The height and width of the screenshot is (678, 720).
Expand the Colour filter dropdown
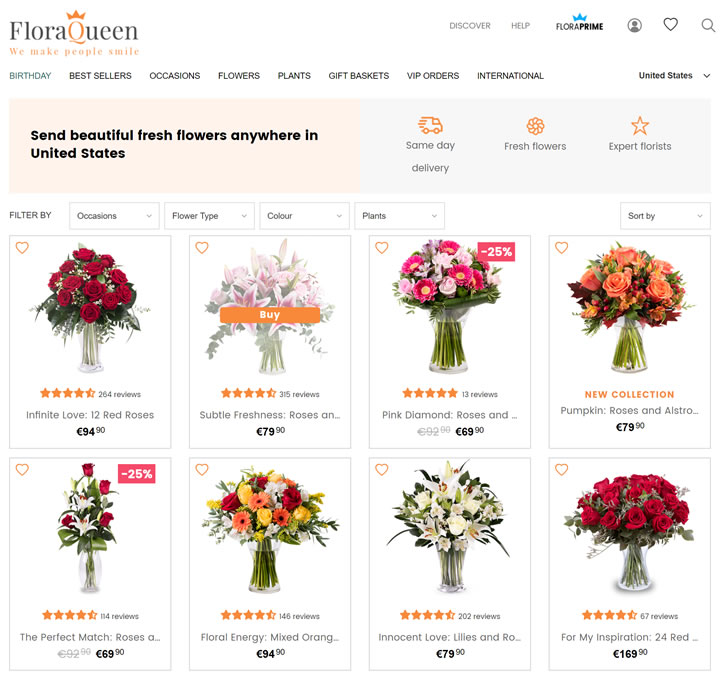pyautogui.click(x=304, y=216)
